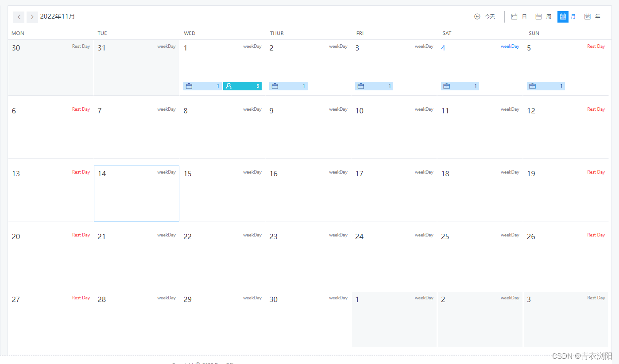Click date number 16

pyautogui.click(x=274, y=174)
